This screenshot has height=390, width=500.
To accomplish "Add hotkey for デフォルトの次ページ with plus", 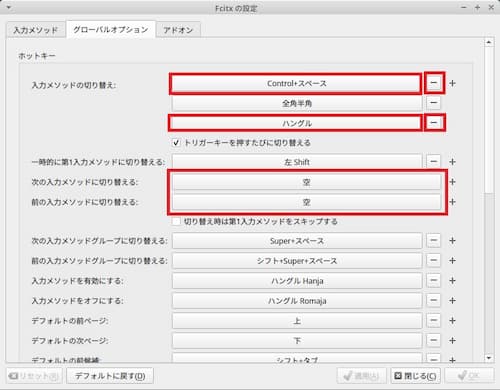I will (x=452, y=340).
